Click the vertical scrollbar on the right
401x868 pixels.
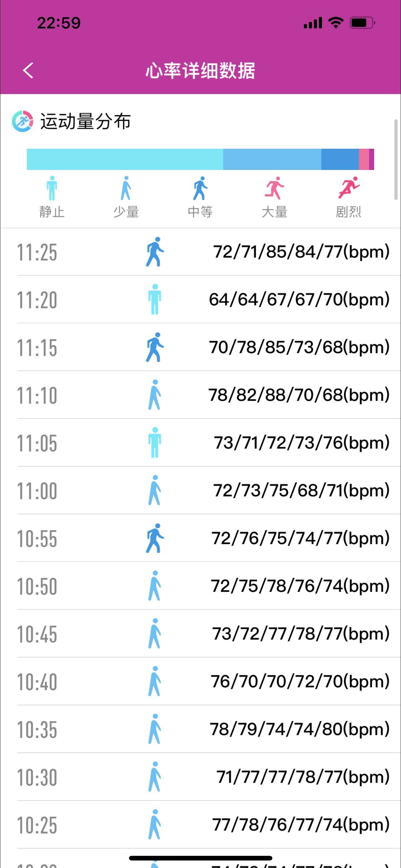(x=396, y=159)
